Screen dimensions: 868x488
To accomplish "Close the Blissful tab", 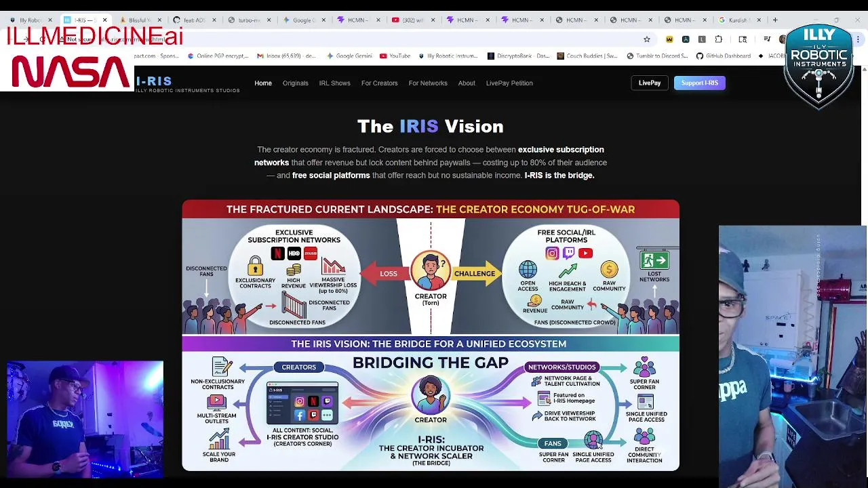I will (x=159, y=20).
